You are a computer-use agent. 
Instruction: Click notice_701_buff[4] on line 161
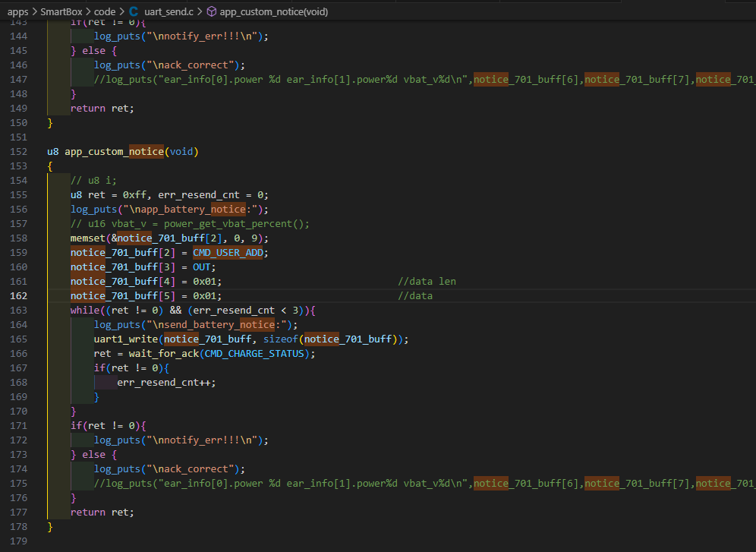coord(123,282)
